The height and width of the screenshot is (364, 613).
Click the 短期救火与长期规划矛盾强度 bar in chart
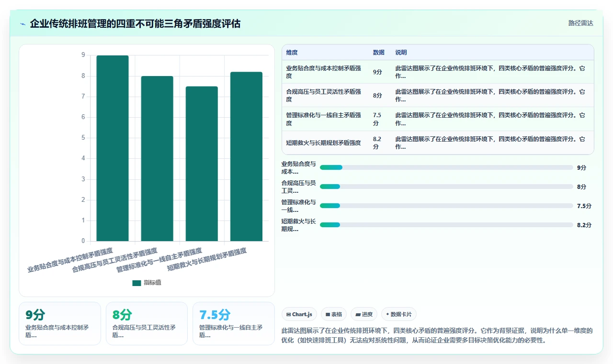click(x=246, y=156)
